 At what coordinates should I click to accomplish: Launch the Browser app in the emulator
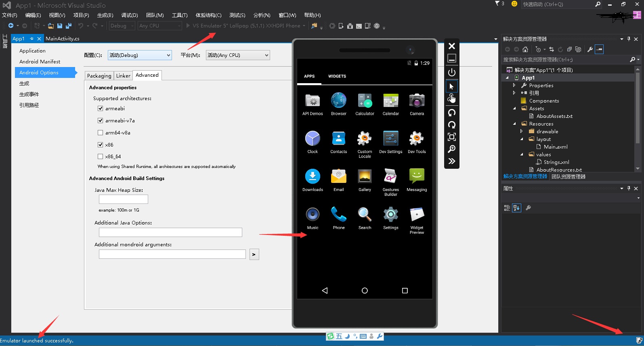tap(339, 104)
